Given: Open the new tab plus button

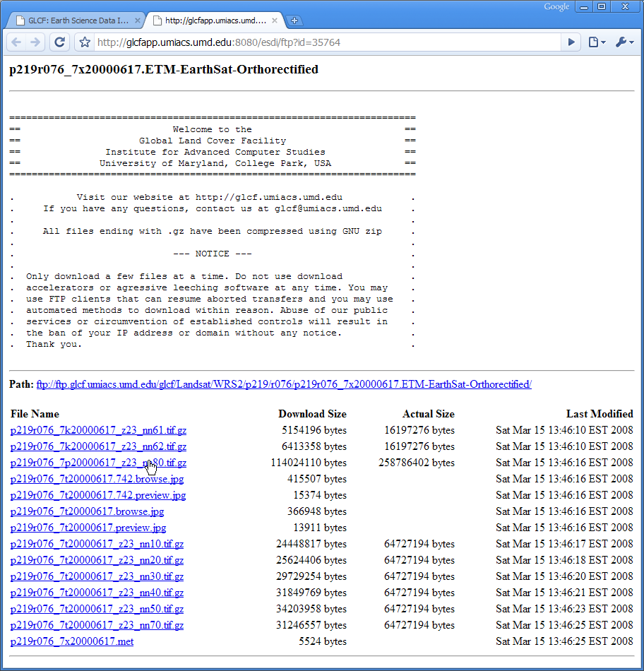Looking at the screenshot, I should [294, 20].
